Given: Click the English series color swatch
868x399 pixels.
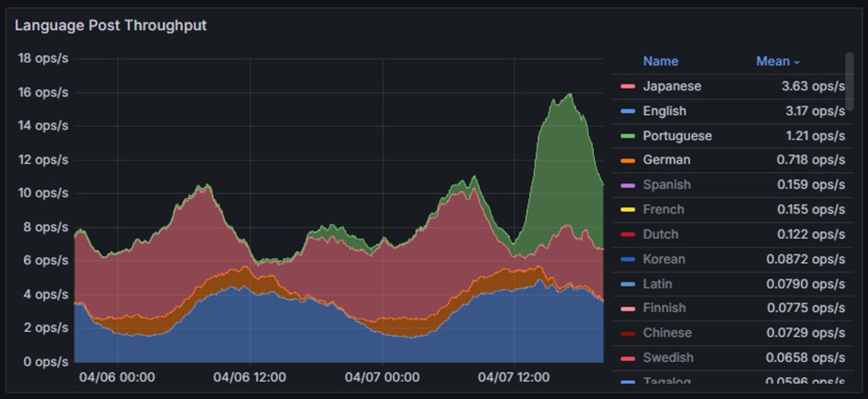Looking at the screenshot, I should (627, 112).
